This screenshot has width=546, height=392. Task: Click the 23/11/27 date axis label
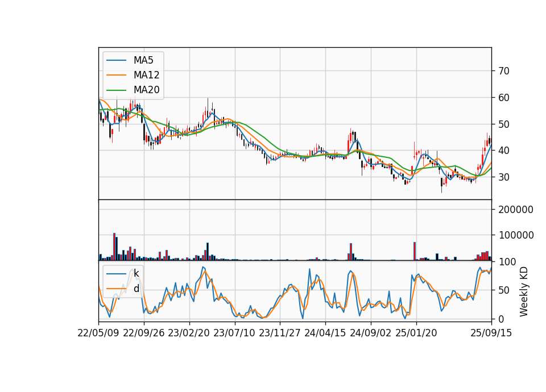(280, 333)
